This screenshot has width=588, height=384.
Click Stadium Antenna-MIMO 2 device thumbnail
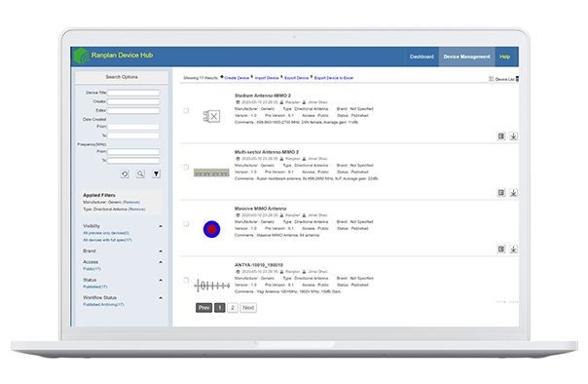211,116
